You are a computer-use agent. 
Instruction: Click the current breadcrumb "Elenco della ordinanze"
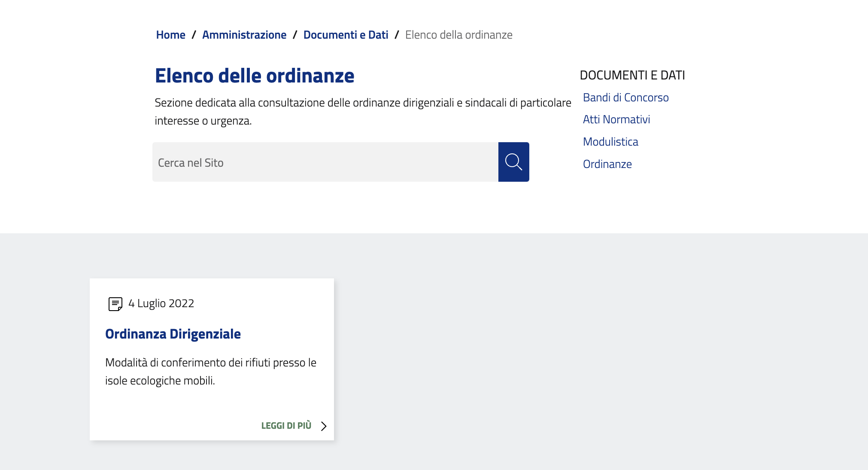click(458, 35)
